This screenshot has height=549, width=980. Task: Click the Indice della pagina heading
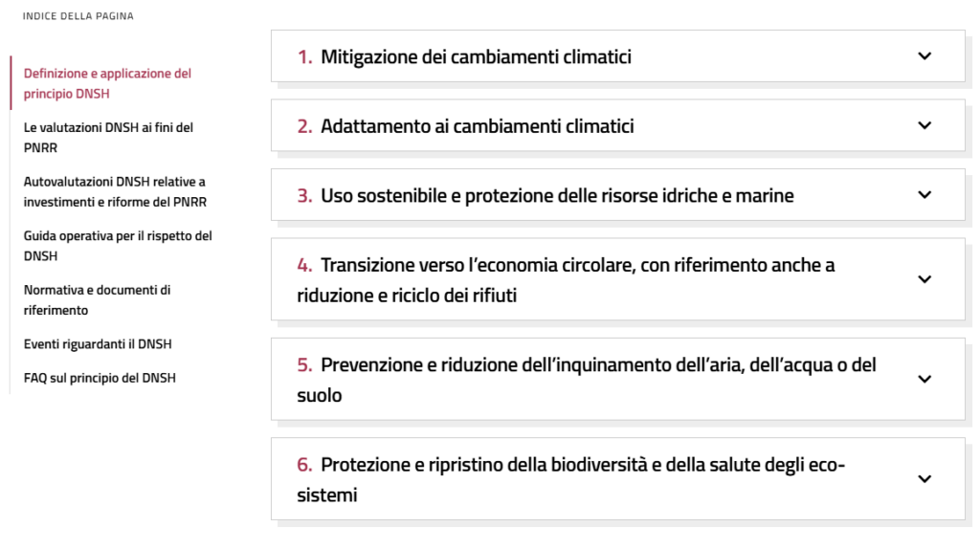(78, 16)
